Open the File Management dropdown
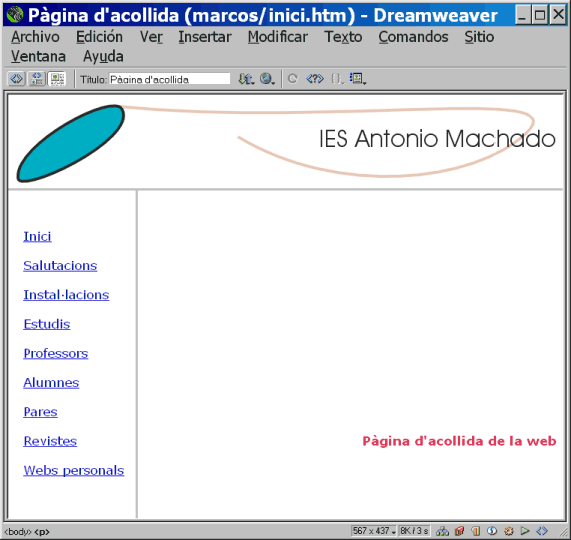This screenshot has height=540, width=571. [246, 79]
